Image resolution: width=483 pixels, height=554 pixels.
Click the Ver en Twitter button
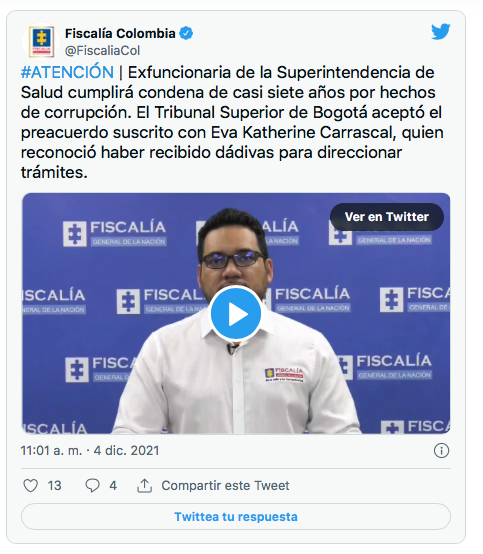point(387,217)
